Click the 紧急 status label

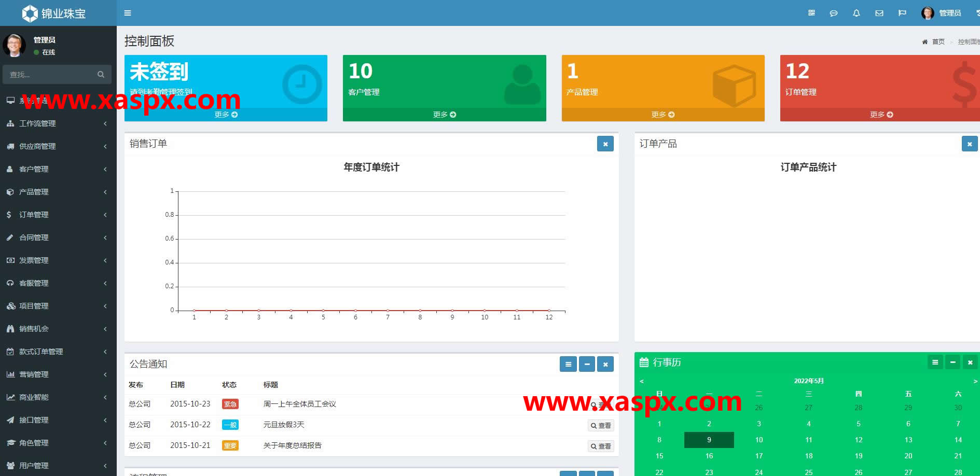230,404
